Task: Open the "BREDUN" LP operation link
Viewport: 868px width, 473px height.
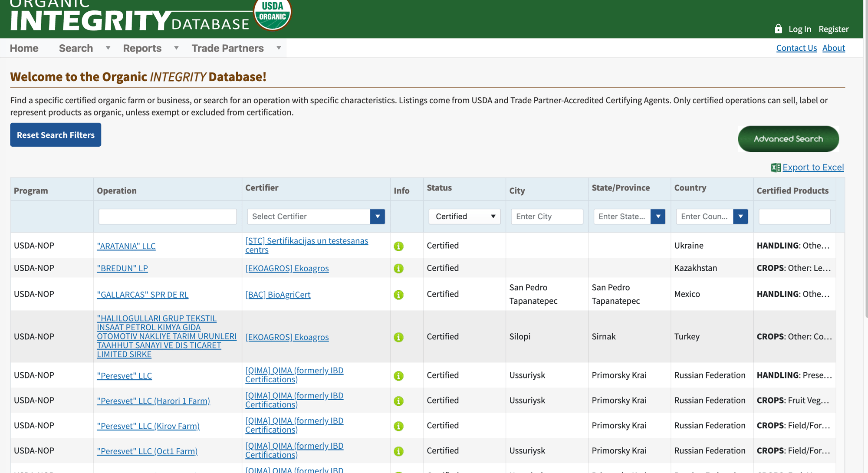Action: pyautogui.click(x=122, y=268)
